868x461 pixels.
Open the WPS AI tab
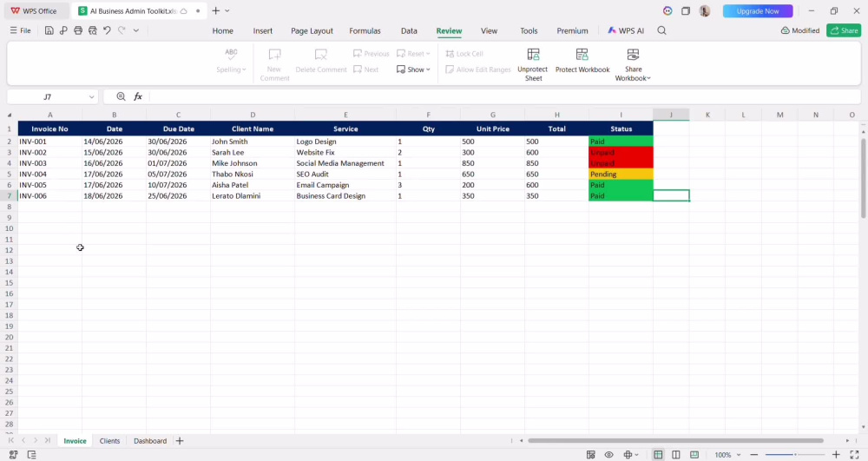(626, 31)
